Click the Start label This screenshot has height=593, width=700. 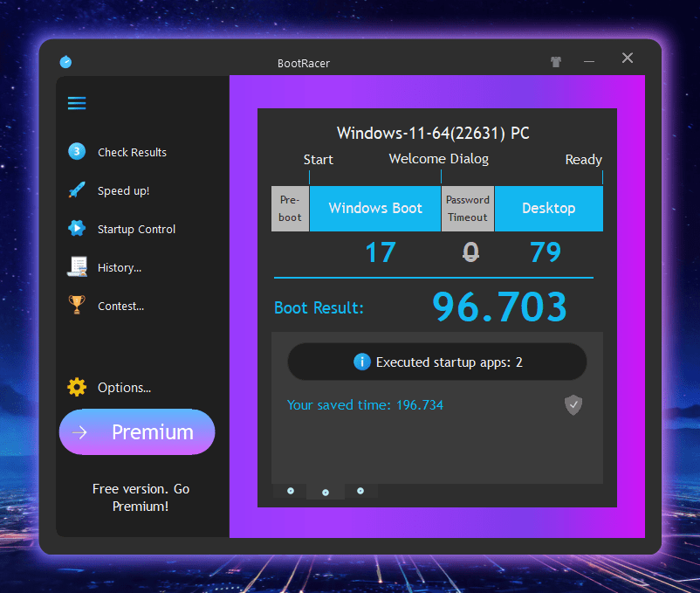tap(319, 160)
